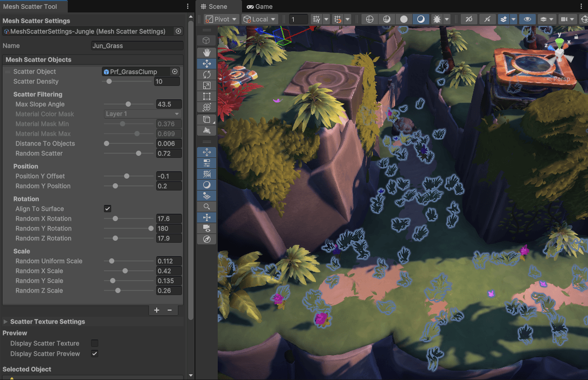Viewport: 588px width, 380px height.
Task: Open debug draw mode bug dropdown
Action: click(x=447, y=19)
